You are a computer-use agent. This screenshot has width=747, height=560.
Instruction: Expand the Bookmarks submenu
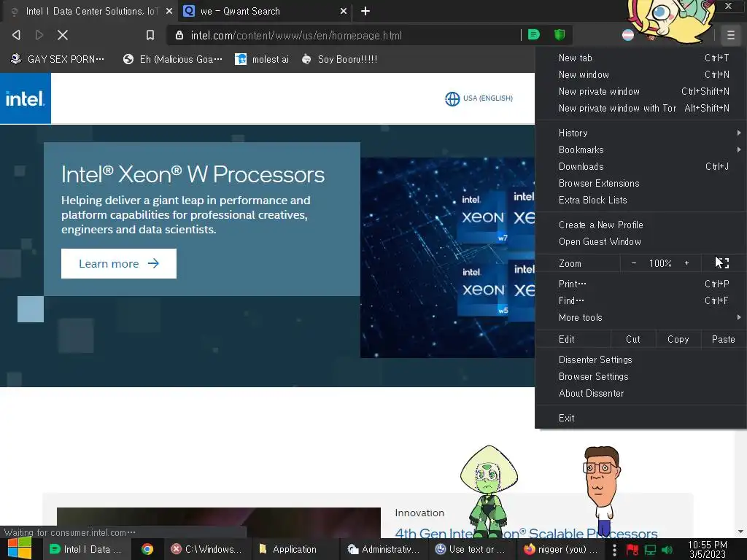(641, 149)
